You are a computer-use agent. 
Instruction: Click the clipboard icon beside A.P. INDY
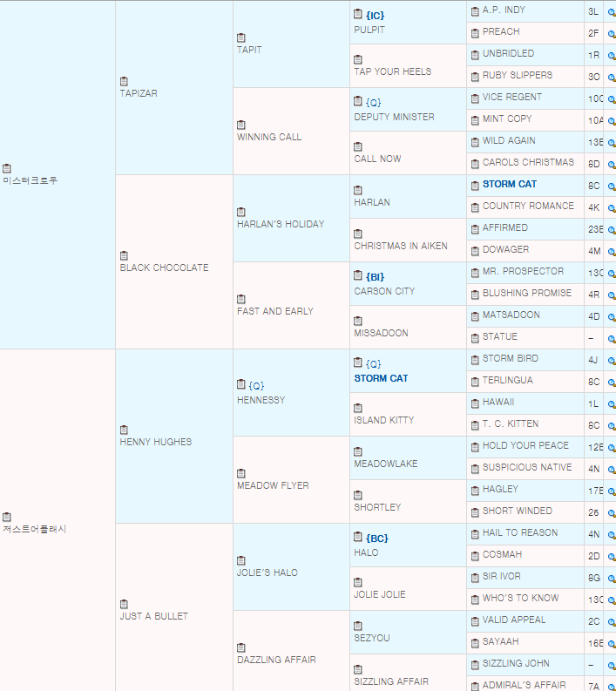475,10
